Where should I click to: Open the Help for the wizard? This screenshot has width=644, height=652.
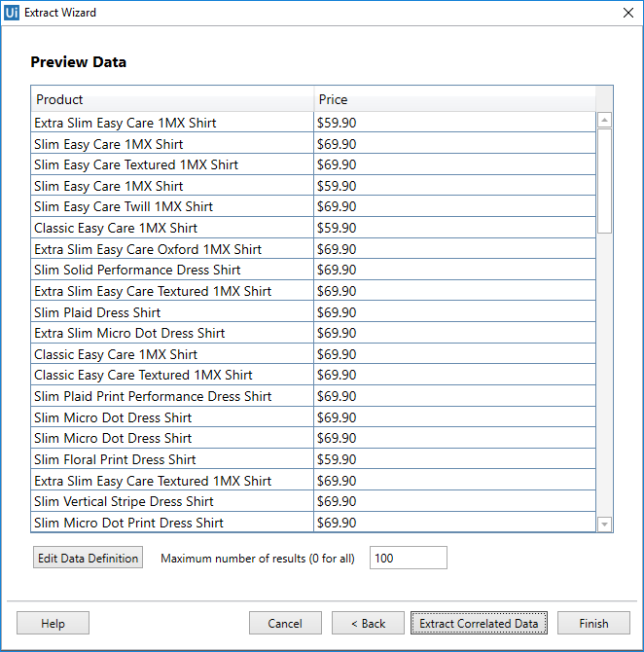coord(53,624)
